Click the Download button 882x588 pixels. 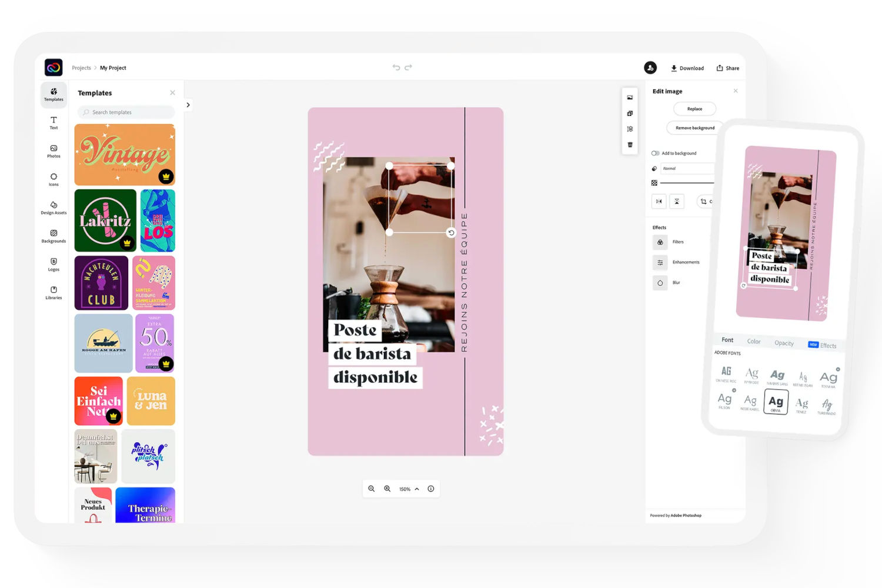687,68
